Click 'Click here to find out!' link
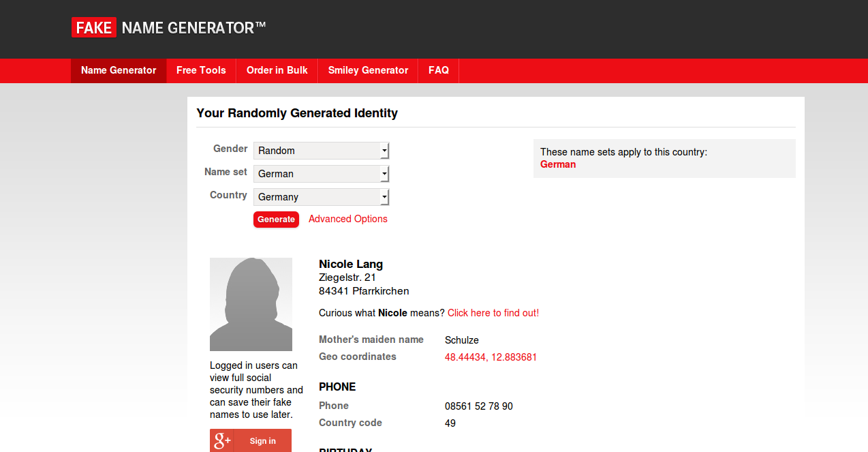Viewport: 868px width, 452px height. click(x=493, y=313)
